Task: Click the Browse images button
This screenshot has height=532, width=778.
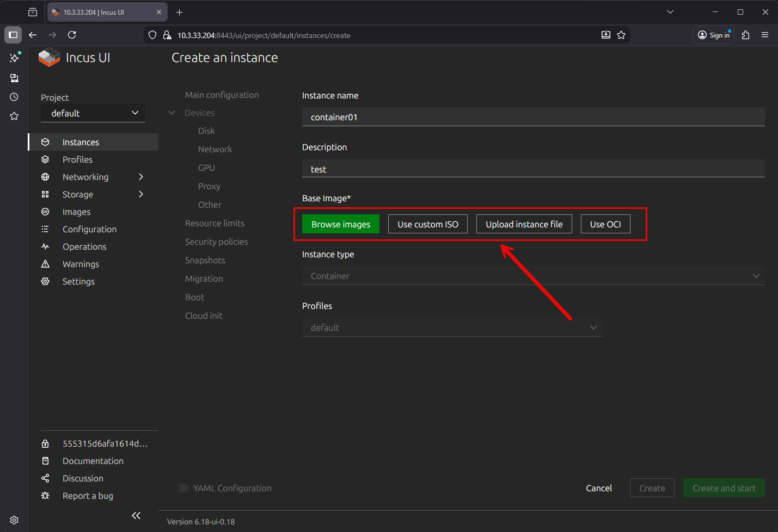Action: [x=341, y=224]
